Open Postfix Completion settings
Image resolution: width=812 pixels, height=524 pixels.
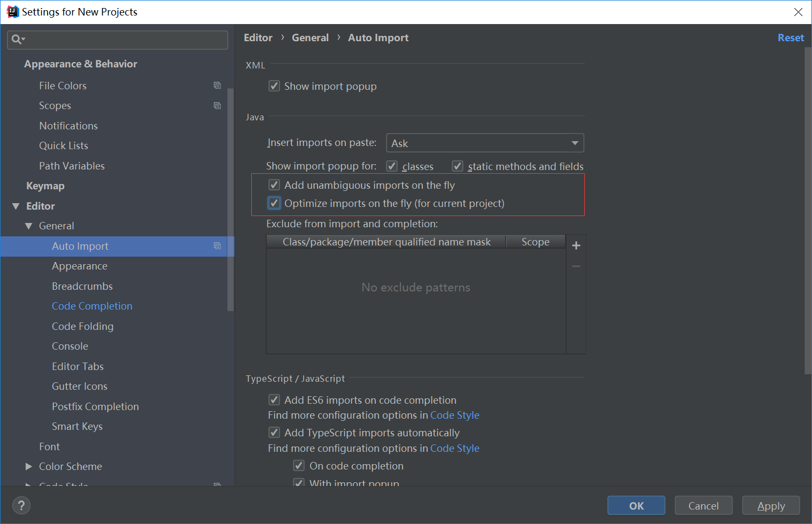(95, 406)
